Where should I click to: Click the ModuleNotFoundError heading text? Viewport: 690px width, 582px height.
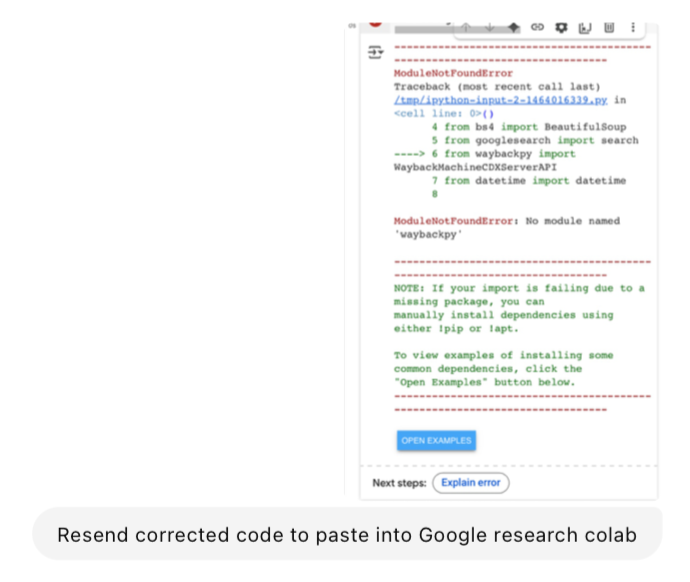click(453, 73)
